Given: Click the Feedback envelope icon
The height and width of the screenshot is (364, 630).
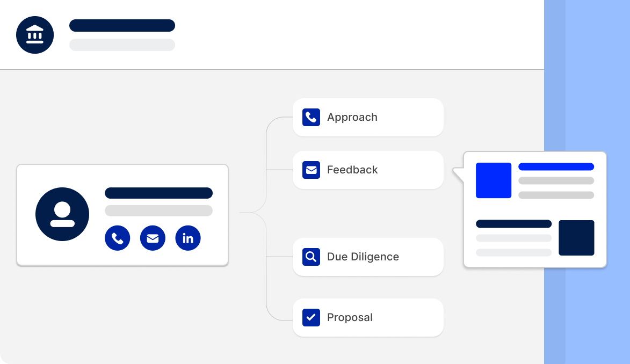Looking at the screenshot, I should click(x=311, y=170).
